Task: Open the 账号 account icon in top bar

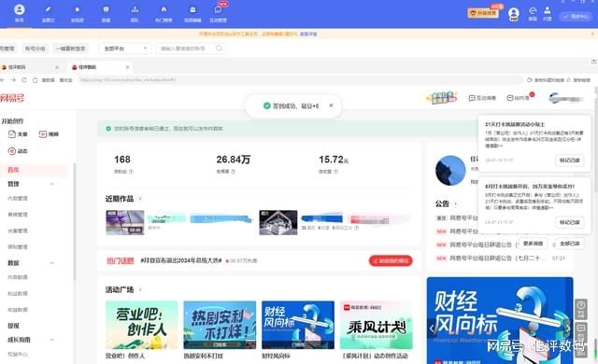Action: 19,10
